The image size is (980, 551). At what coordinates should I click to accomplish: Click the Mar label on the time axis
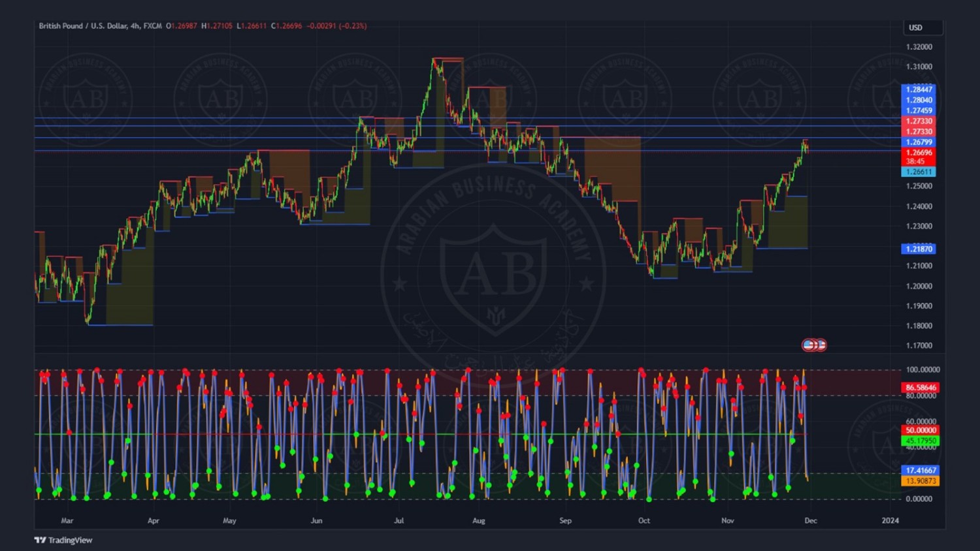[x=67, y=520]
